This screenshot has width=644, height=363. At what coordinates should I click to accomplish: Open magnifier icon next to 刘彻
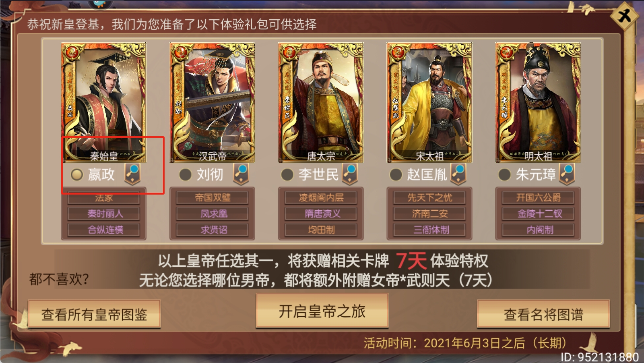point(241,174)
